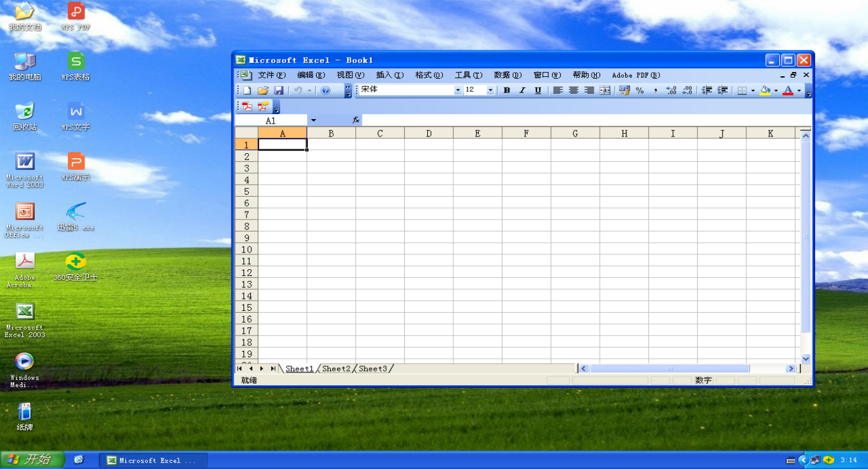868x469 pixels.
Task: Open the 文件(F) menu
Action: [x=272, y=75]
